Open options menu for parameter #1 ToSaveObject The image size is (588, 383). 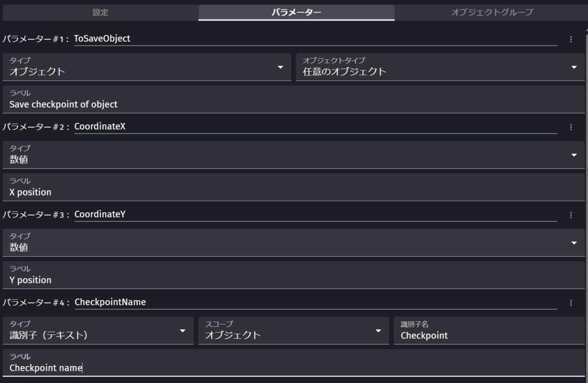pyautogui.click(x=571, y=39)
